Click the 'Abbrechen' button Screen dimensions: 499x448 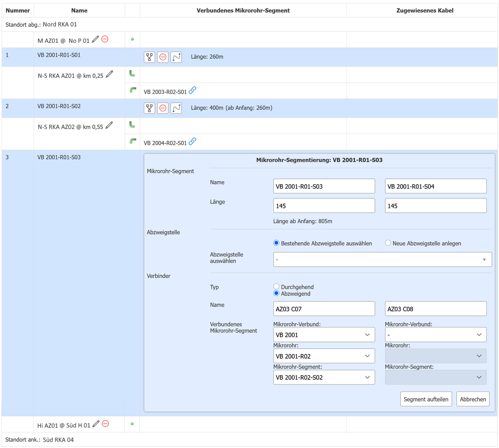473,399
